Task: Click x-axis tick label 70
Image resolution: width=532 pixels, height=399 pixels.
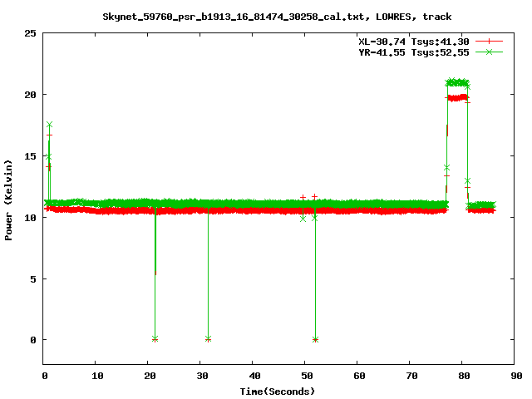Action: (x=411, y=376)
